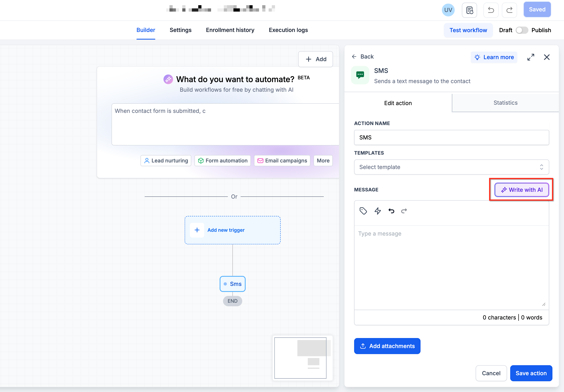Screen dimensions: 564x392
Task: Open the trigger links lightning icon
Action: (x=378, y=211)
